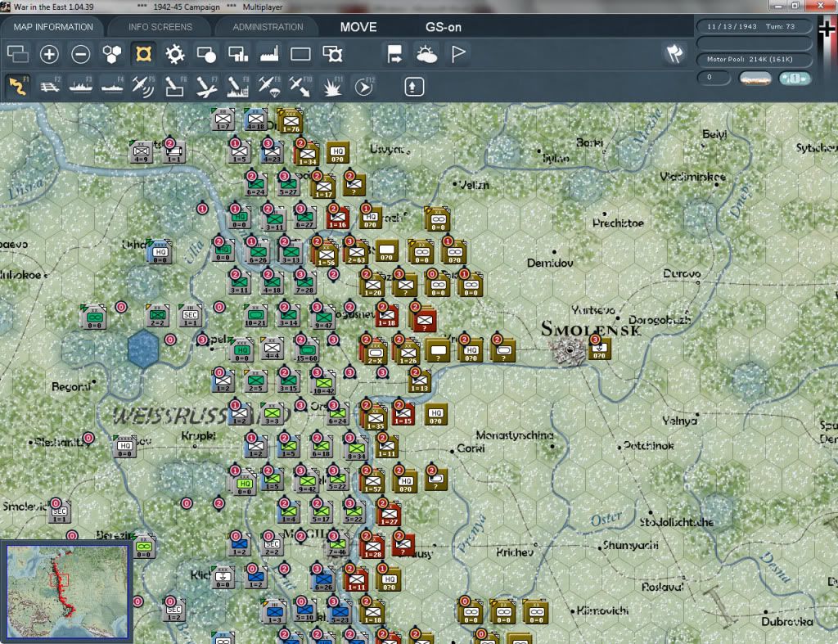Click the Roslavl town label
838x644 pixels.
pyautogui.click(x=662, y=586)
